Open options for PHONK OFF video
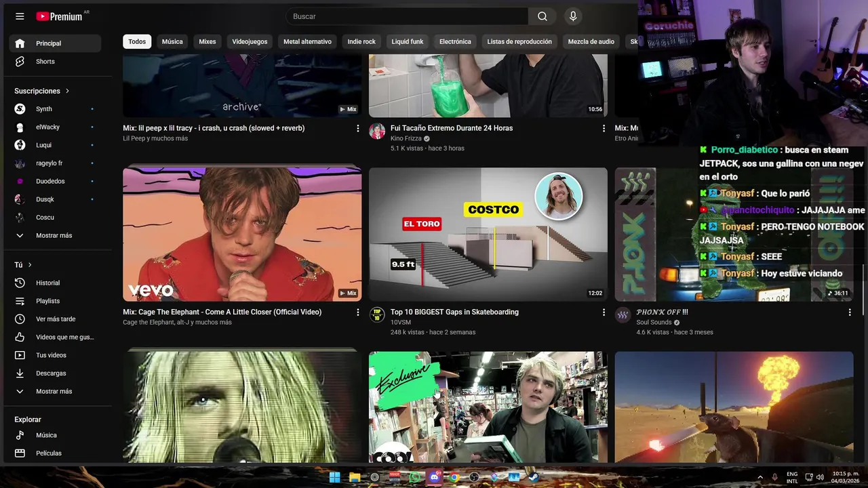The image size is (868, 488). (850, 312)
